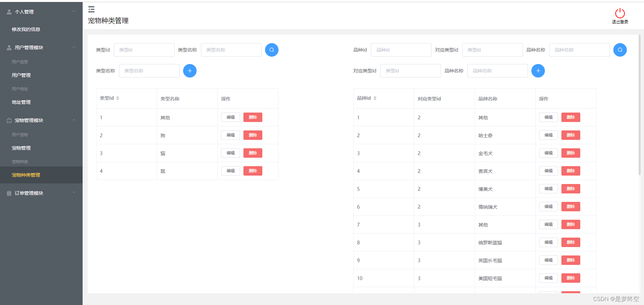Delete type row 其他
Screen dimensions: 644x305
tap(253, 117)
